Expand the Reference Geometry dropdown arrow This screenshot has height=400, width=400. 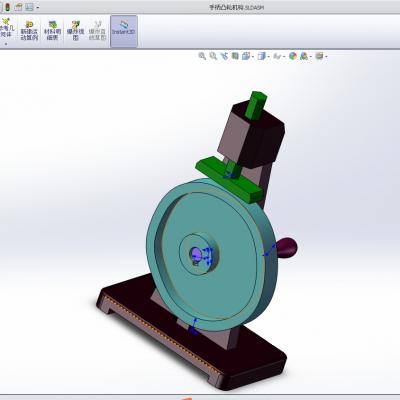6,44
